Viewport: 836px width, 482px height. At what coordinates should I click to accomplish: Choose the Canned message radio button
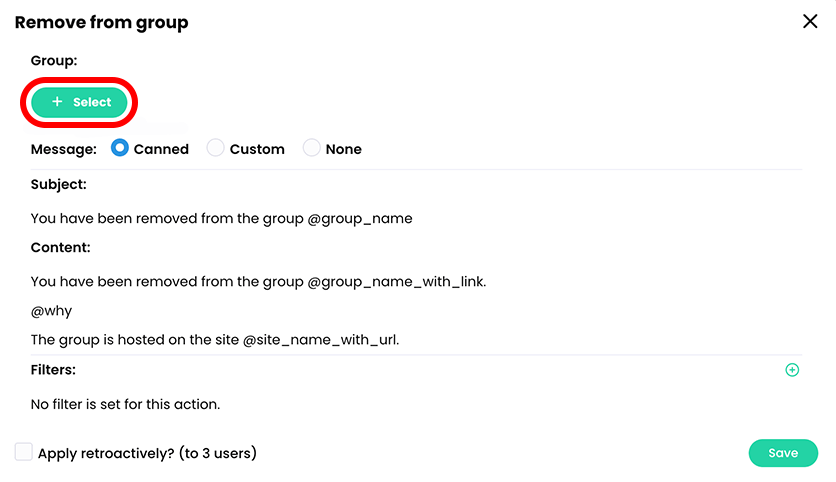click(120, 148)
